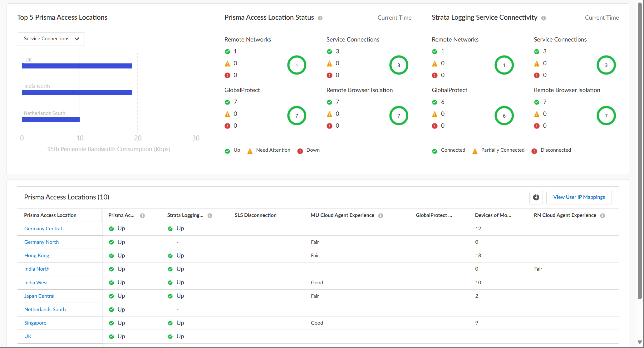Click the Netherlands South bandwidth bar
Viewport: 644px width, 348px height.
point(51,119)
